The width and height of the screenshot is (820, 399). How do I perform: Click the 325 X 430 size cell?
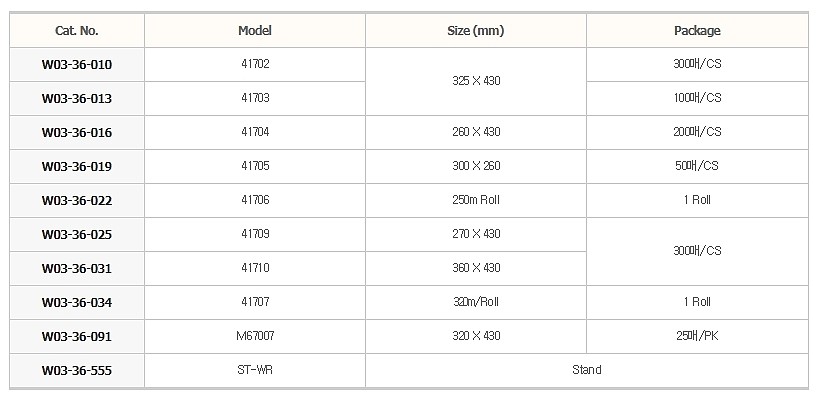476,81
